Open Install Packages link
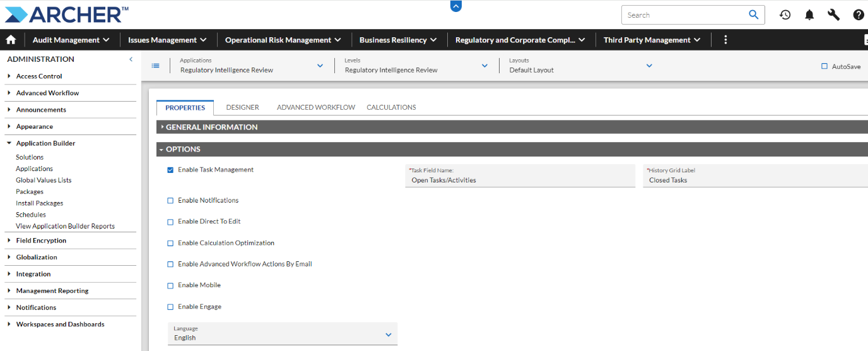The width and height of the screenshot is (868, 351). click(39, 203)
